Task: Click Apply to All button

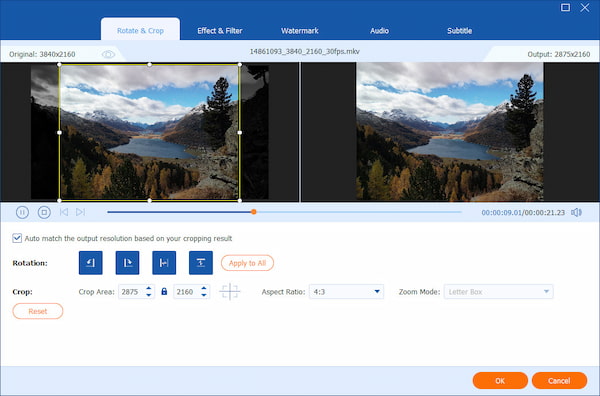Action: (247, 263)
